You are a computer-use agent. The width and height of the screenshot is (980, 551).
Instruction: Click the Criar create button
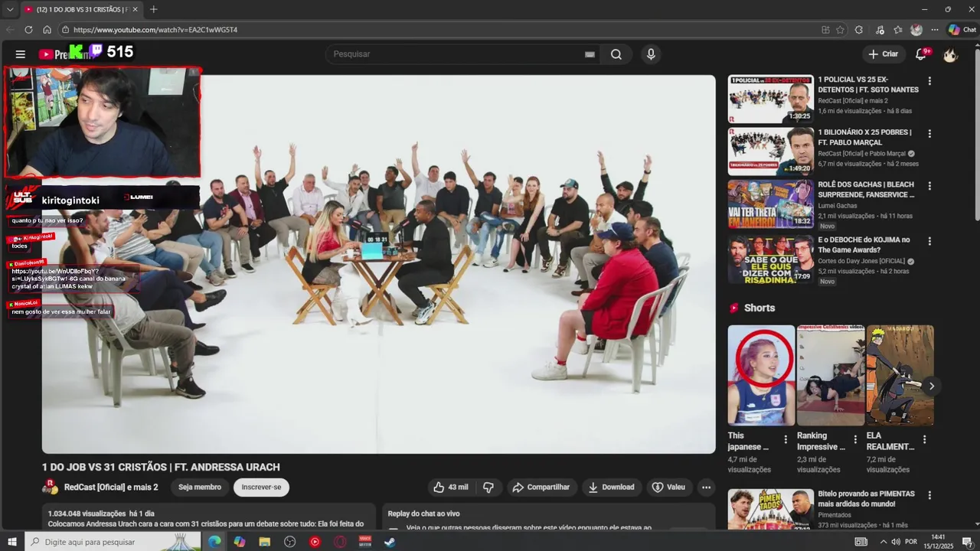pos(883,54)
